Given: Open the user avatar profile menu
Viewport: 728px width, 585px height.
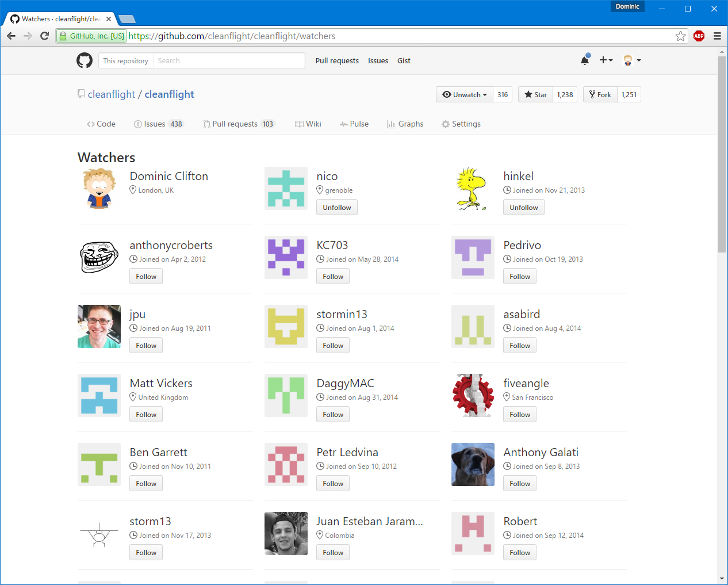Looking at the screenshot, I should coord(632,60).
